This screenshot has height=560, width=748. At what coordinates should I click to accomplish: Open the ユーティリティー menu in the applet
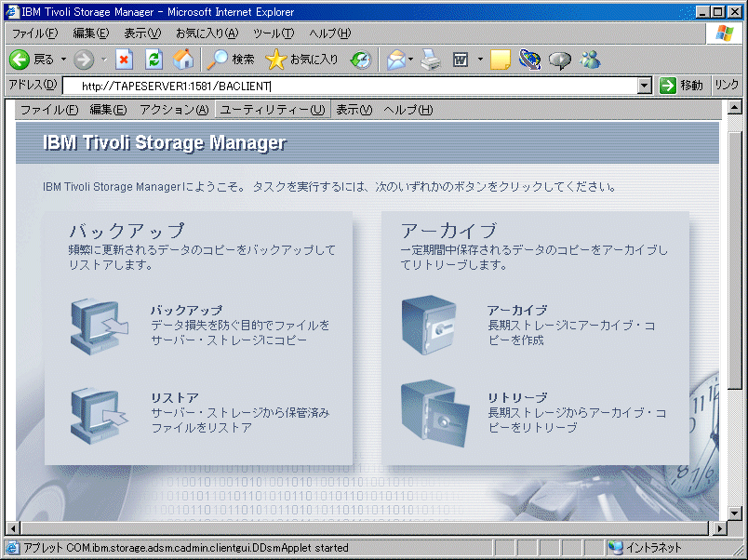pyautogui.click(x=272, y=110)
